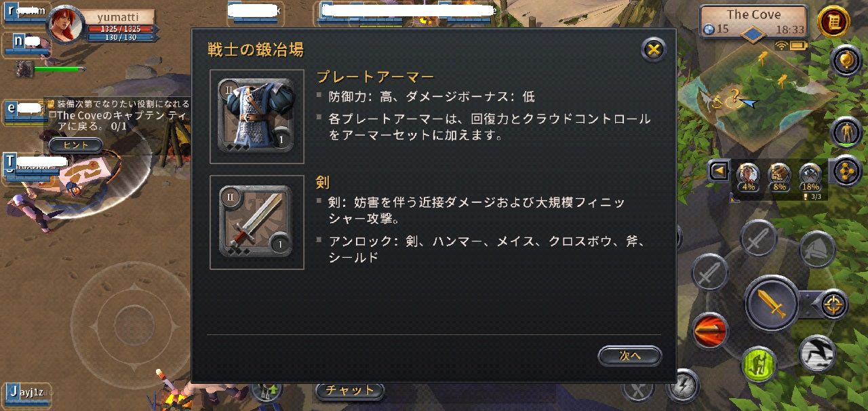Screen dimensions: 868x411
Task: Select the sword item icon in dialog
Action: point(256,222)
